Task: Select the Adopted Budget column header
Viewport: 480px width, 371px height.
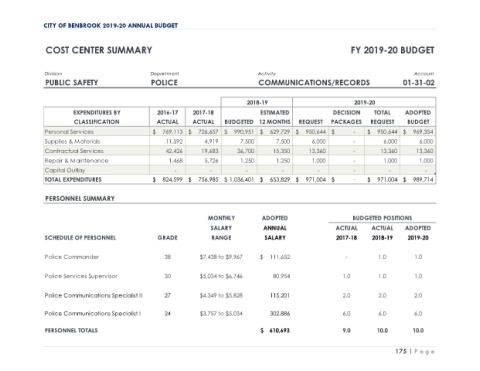Action: (x=418, y=117)
